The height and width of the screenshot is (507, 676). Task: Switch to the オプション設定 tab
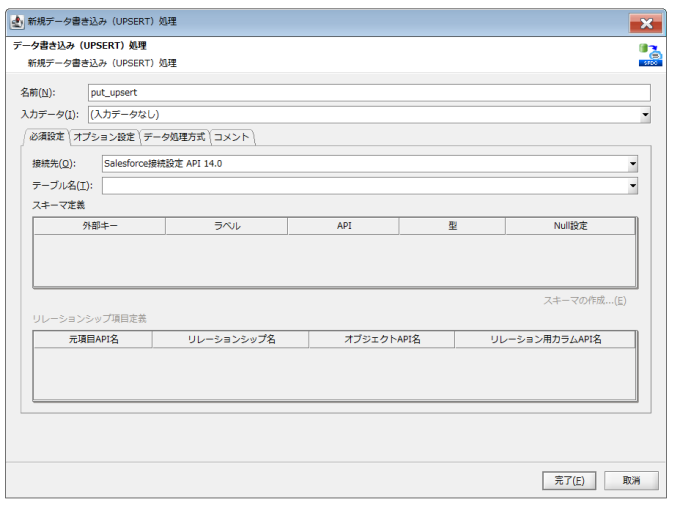point(104,137)
